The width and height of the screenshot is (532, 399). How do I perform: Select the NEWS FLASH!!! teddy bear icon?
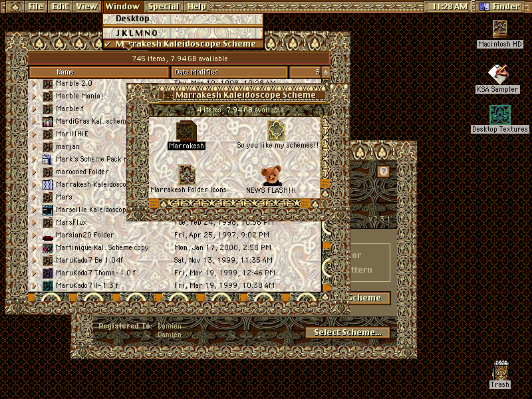click(271, 175)
